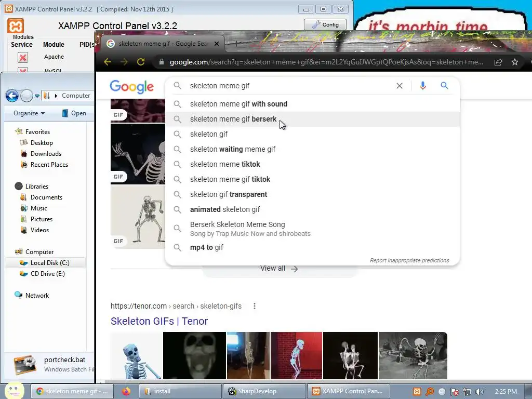The width and height of the screenshot is (532, 399).
Task: Reload the Google search page
Action: pos(141,62)
